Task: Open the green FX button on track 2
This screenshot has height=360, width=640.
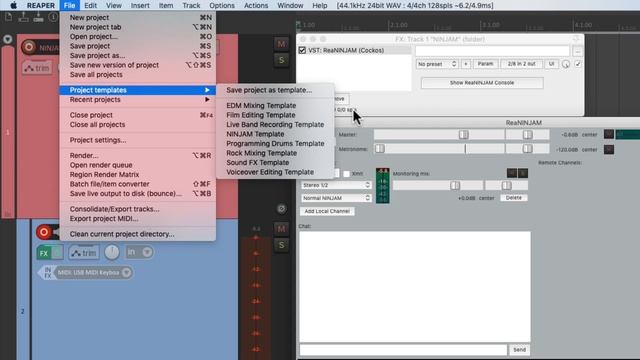Action: [x=44, y=253]
